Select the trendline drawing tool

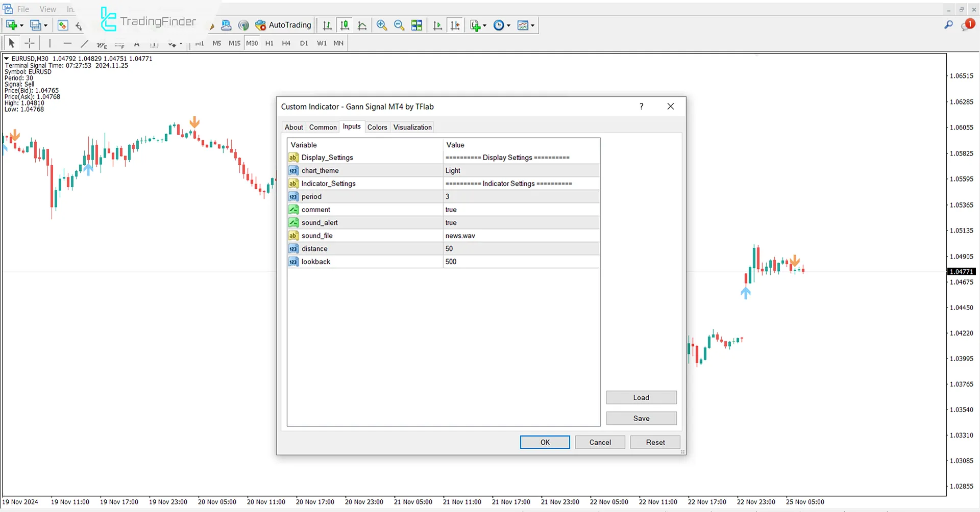[85, 43]
